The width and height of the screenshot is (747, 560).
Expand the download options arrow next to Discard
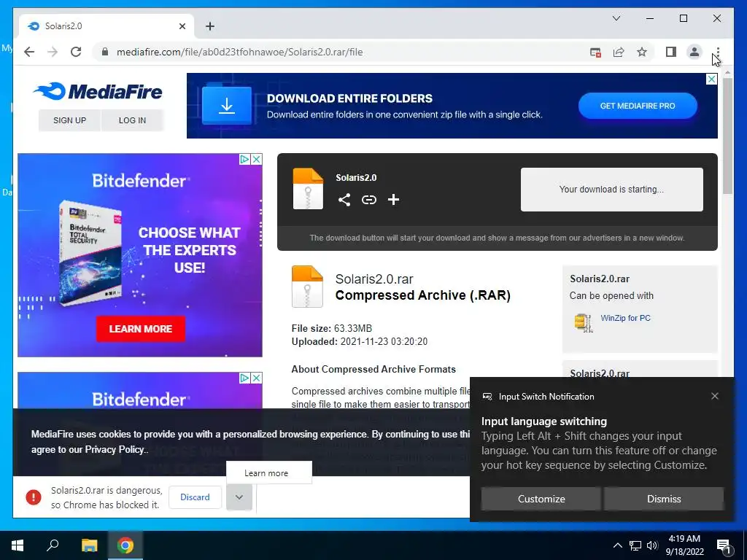tap(239, 497)
